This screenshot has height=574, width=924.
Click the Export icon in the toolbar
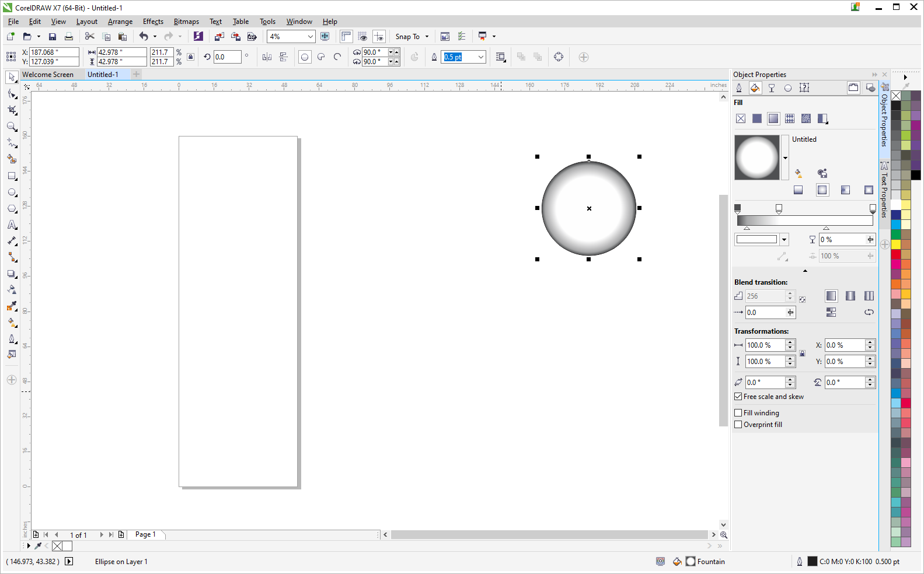click(x=236, y=36)
